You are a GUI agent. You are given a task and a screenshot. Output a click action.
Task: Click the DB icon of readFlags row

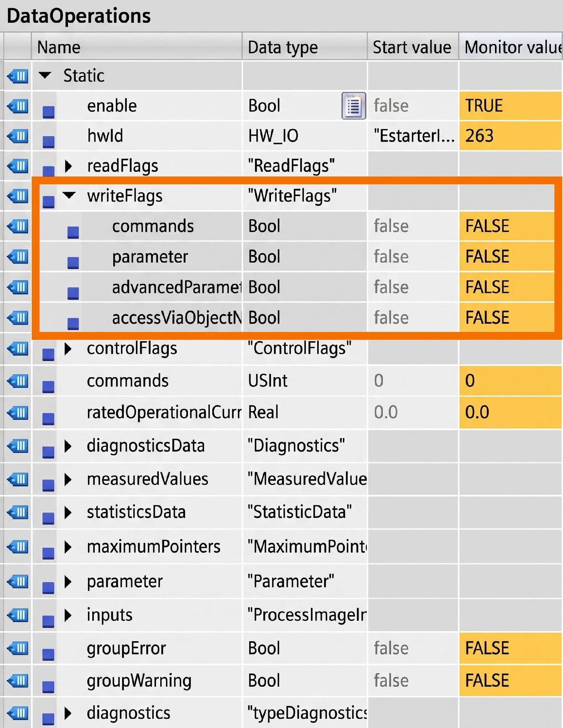(18, 166)
